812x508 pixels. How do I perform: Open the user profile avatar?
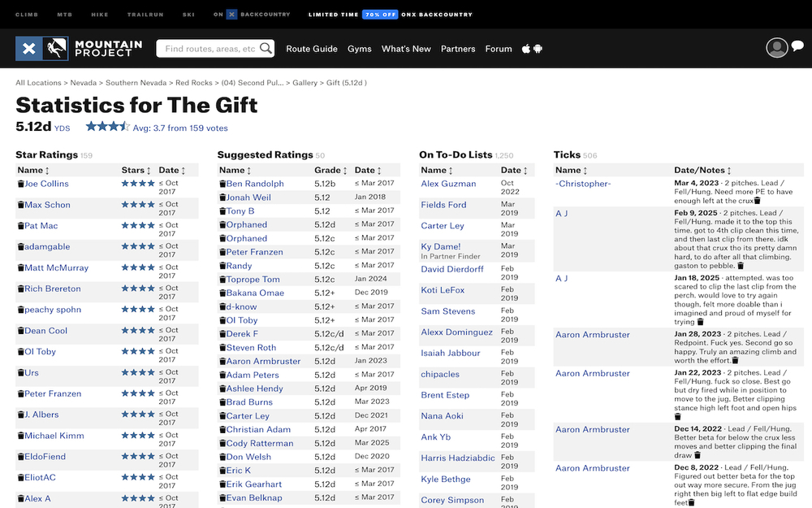[777, 48]
